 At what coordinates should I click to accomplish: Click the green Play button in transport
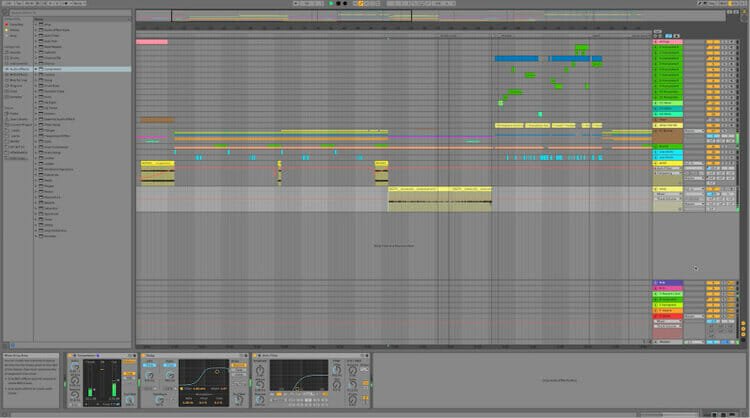(x=331, y=4)
